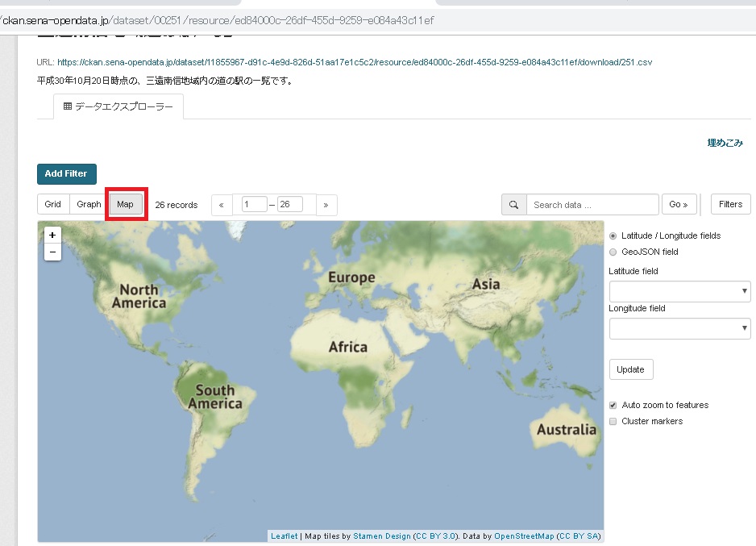
Task: Select GeoJSON field radio option
Action: 613,252
